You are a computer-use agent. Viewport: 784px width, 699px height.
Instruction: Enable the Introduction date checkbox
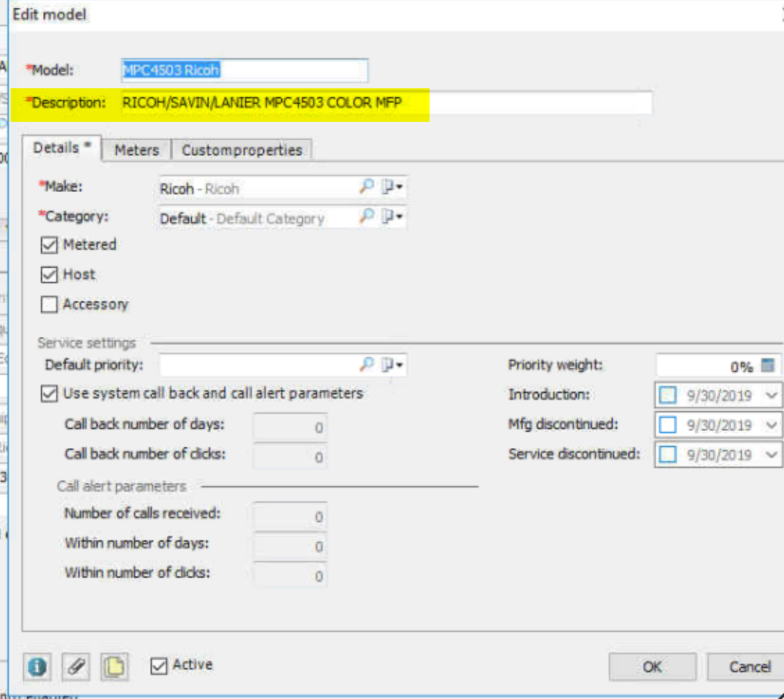pos(667,395)
